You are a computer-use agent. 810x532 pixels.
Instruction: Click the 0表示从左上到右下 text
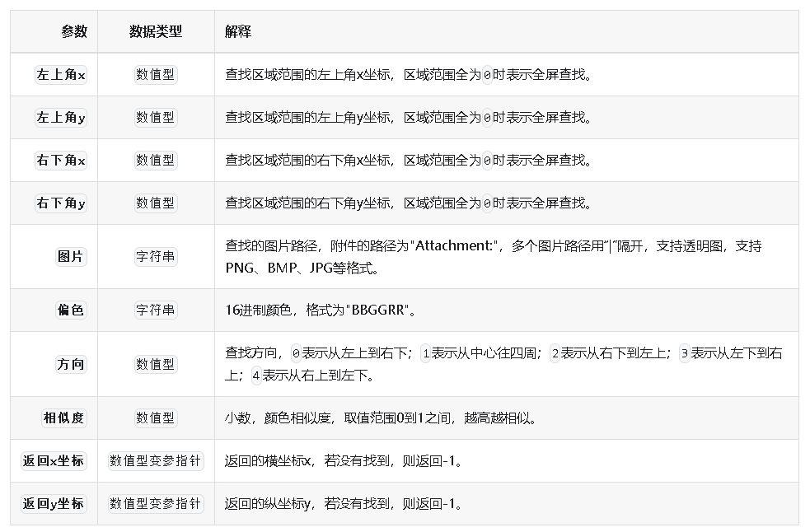click(351, 353)
